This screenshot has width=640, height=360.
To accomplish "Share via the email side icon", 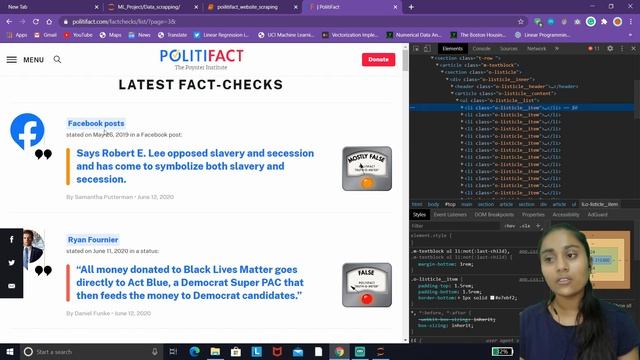I will click(x=11, y=286).
